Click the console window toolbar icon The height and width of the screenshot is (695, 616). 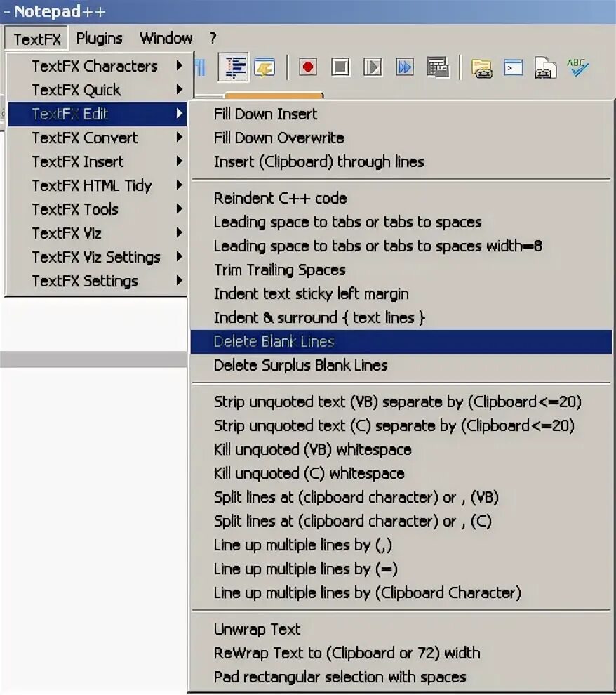pos(514,68)
